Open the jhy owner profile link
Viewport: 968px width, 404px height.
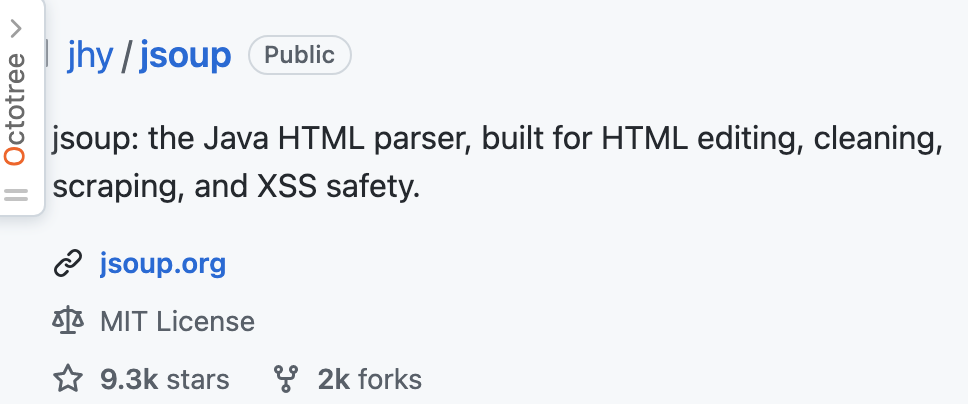click(90, 55)
